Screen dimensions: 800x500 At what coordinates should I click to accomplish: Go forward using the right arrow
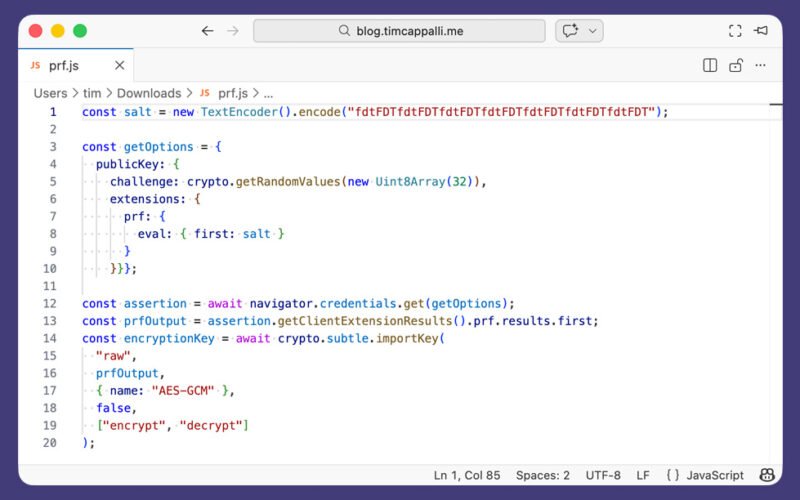coord(233,31)
